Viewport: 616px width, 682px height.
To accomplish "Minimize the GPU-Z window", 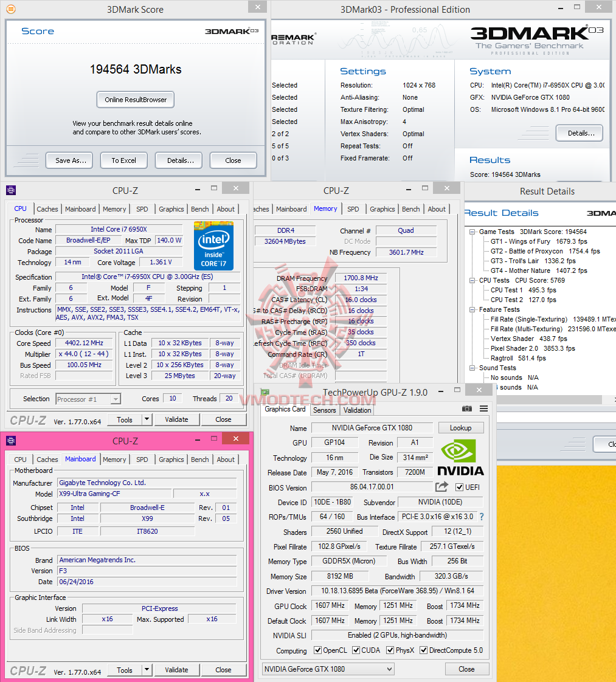I will pos(441,391).
